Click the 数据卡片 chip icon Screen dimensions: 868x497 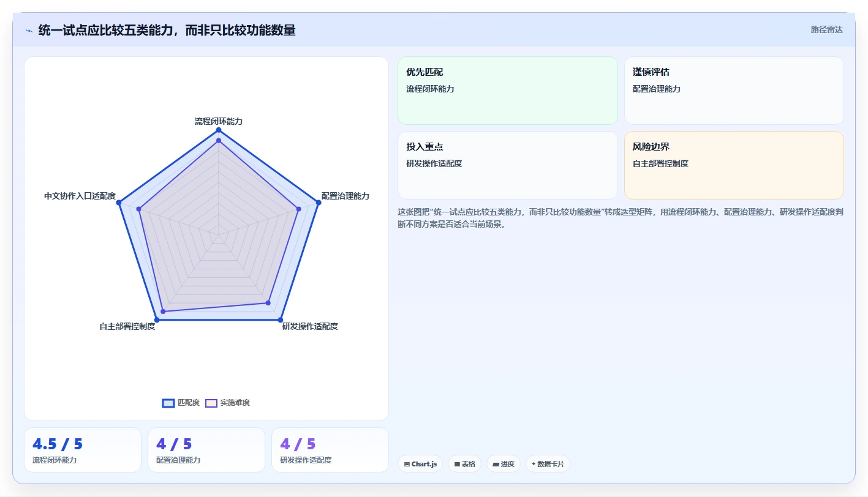[534, 464]
